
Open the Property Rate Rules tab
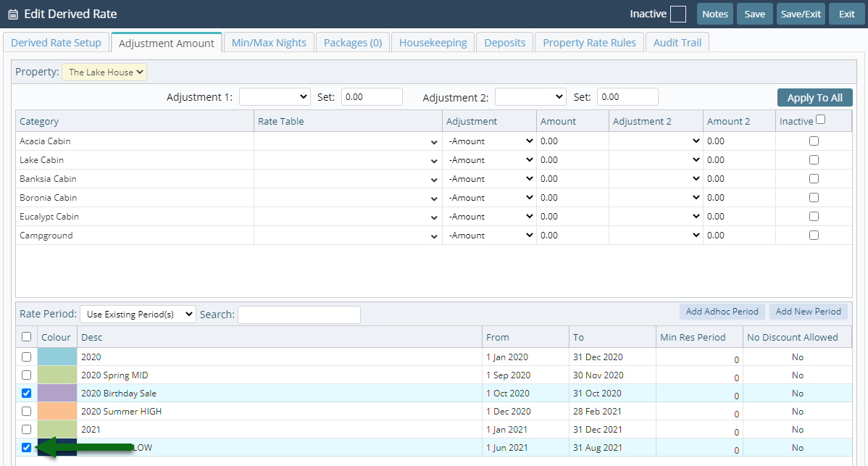(x=589, y=43)
